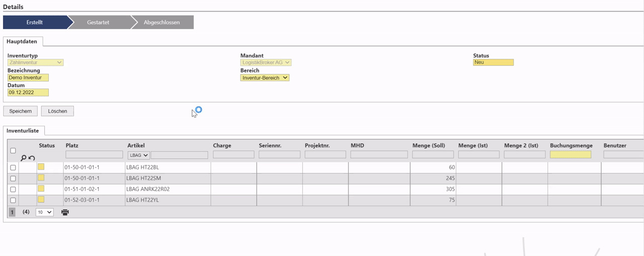The image size is (644, 256).
Task: Click the yellow Buchungsmenge filter input
Action: pyautogui.click(x=571, y=155)
